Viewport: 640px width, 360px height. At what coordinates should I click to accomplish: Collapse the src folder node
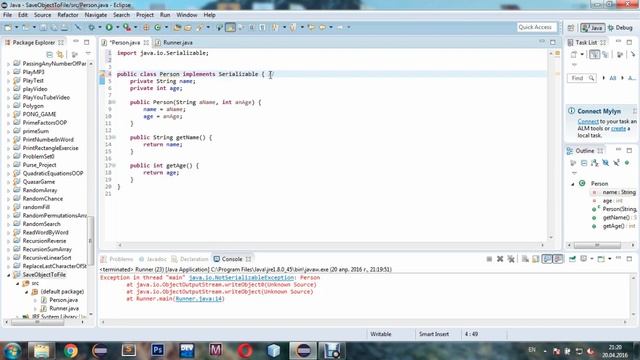[x=18, y=283]
